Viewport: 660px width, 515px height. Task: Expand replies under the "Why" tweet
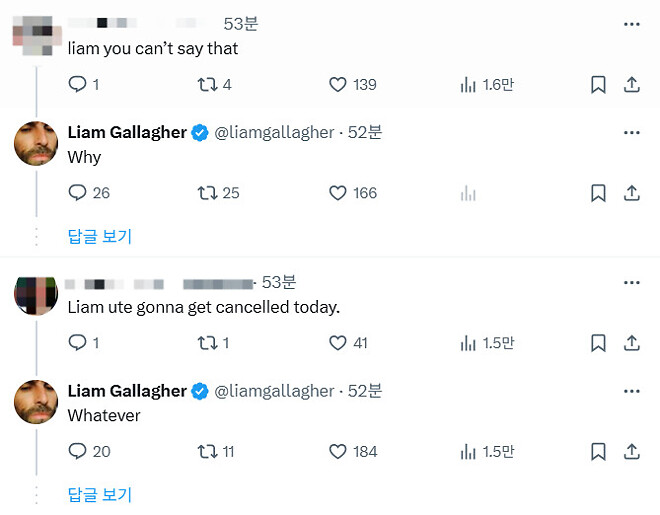coord(99,236)
